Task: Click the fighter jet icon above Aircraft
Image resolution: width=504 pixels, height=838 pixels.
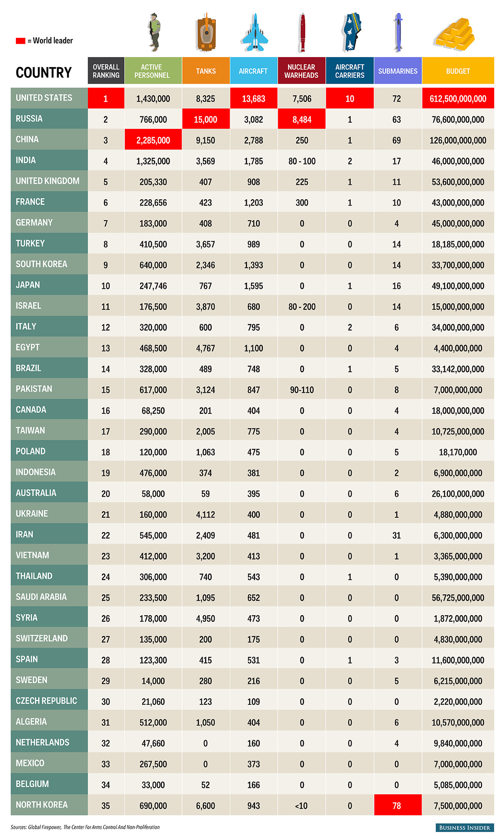Action: click(x=255, y=32)
